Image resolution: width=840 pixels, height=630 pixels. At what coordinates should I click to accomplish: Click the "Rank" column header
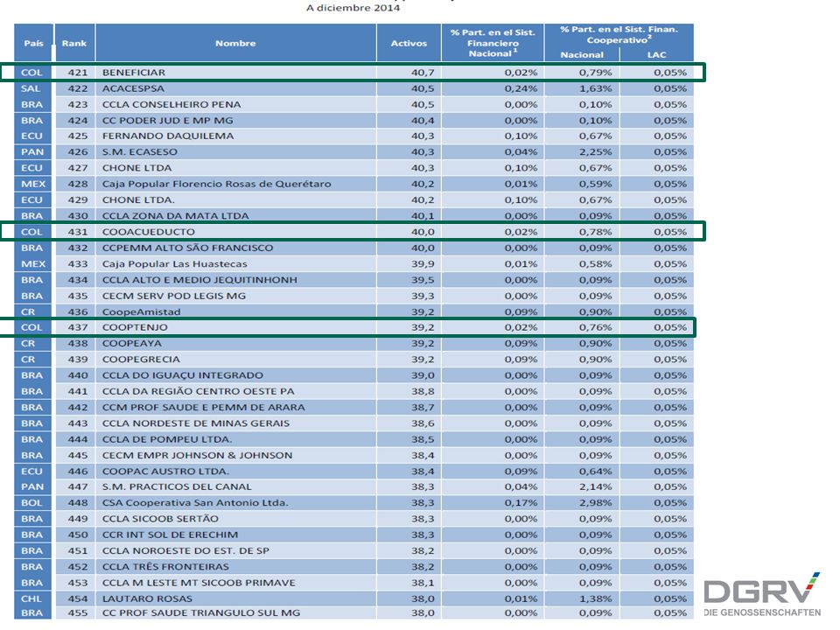(74, 43)
